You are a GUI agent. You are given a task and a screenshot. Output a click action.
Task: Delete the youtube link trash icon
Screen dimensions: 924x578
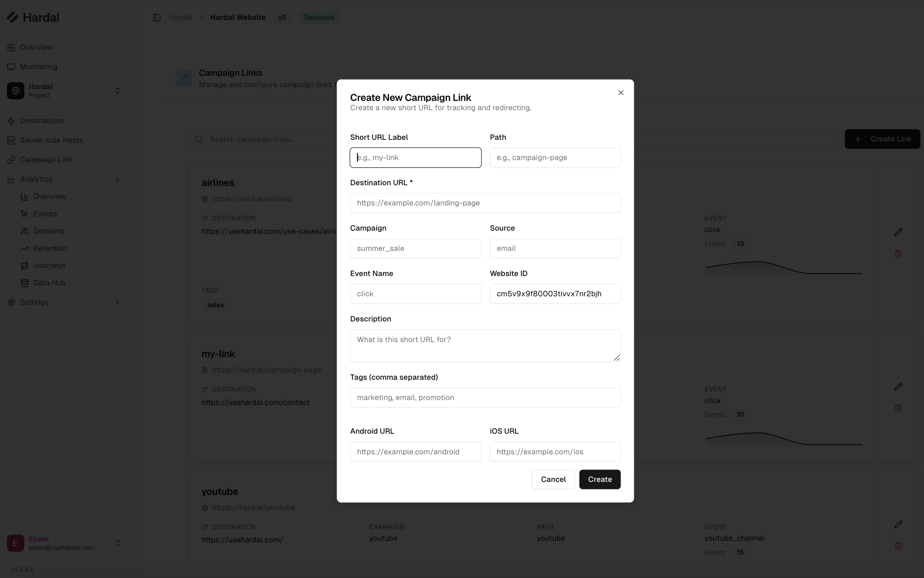click(x=898, y=546)
